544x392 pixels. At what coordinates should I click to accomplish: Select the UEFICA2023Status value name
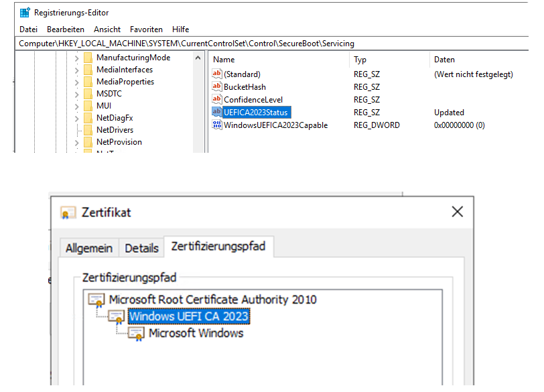(x=256, y=113)
